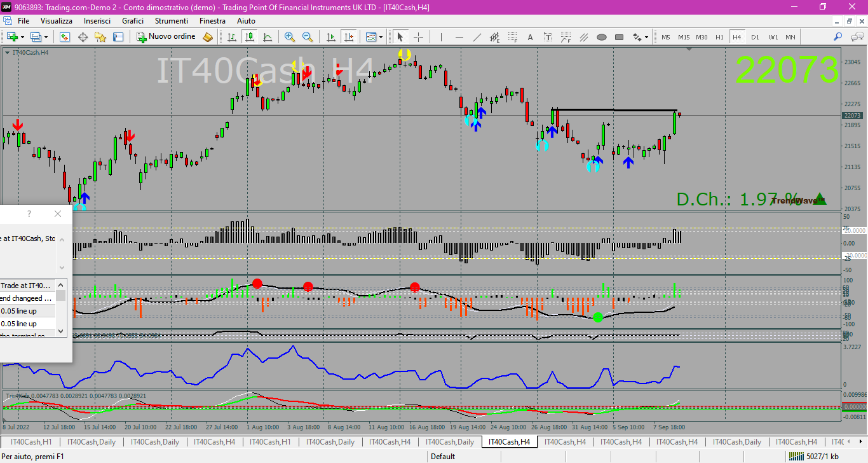Expand new chart dropdown arrow
Viewport: 868px width, 463px height.
[22, 37]
